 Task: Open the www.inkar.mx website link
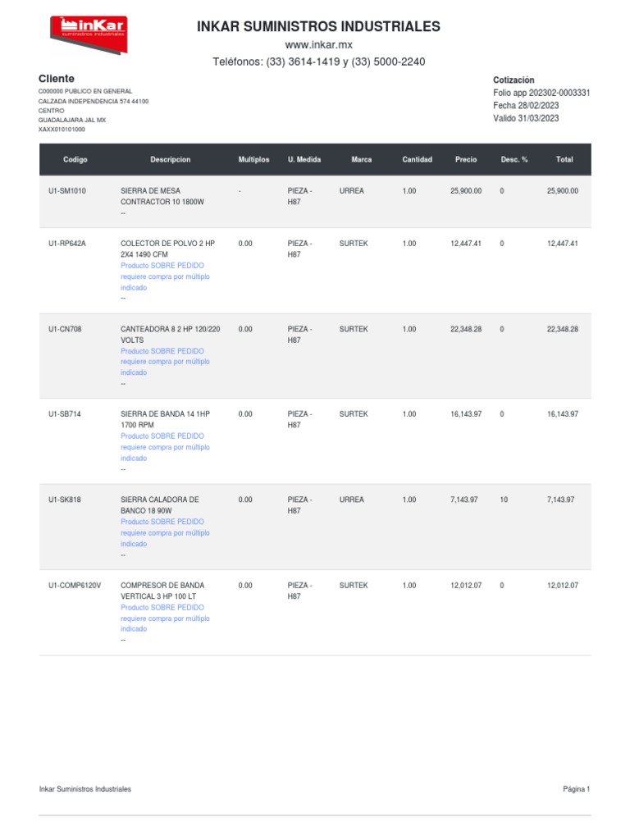pyautogui.click(x=318, y=45)
